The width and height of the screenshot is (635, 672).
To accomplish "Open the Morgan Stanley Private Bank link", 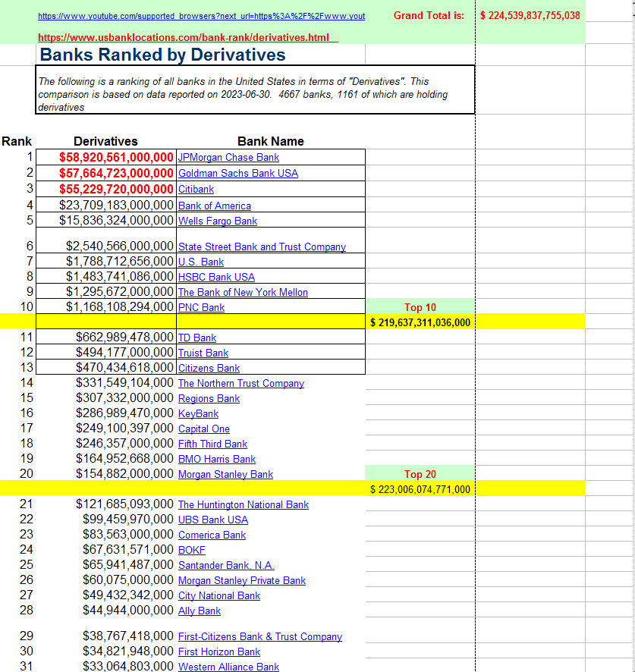I will point(242,581).
